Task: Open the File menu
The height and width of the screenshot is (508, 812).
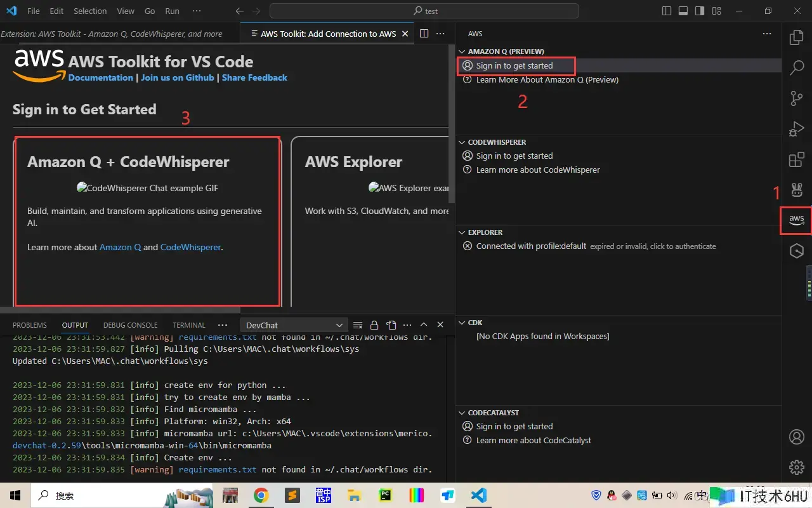Action: click(x=34, y=11)
